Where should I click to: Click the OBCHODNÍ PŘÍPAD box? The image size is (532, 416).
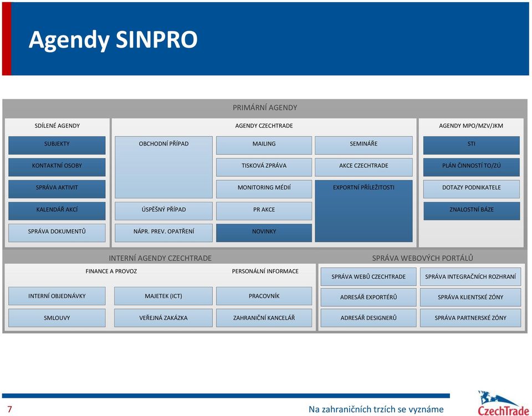tap(163, 167)
